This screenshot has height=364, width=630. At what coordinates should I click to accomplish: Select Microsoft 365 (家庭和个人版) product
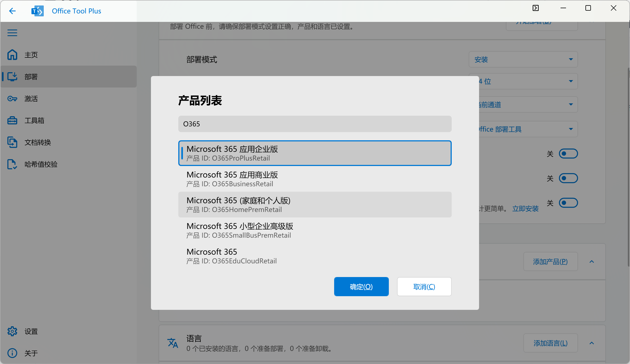pyautogui.click(x=315, y=205)
